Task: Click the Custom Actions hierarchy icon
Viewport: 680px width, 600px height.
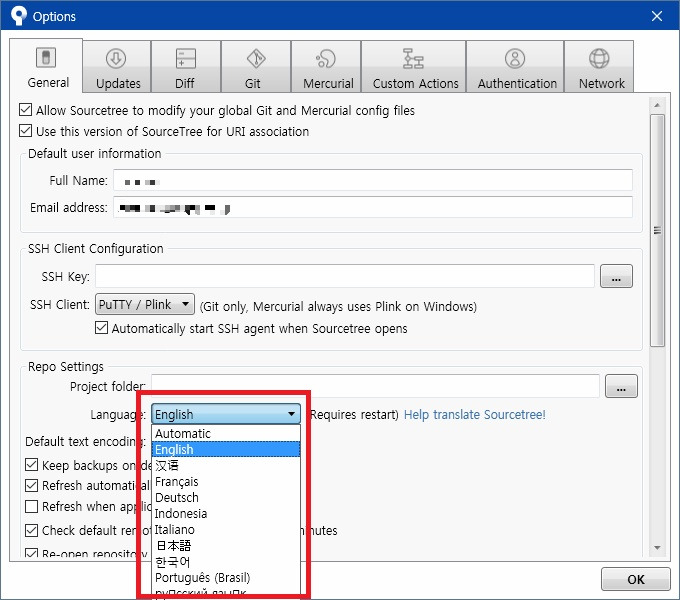Action: pyautogui.click(x=413, y=59)
